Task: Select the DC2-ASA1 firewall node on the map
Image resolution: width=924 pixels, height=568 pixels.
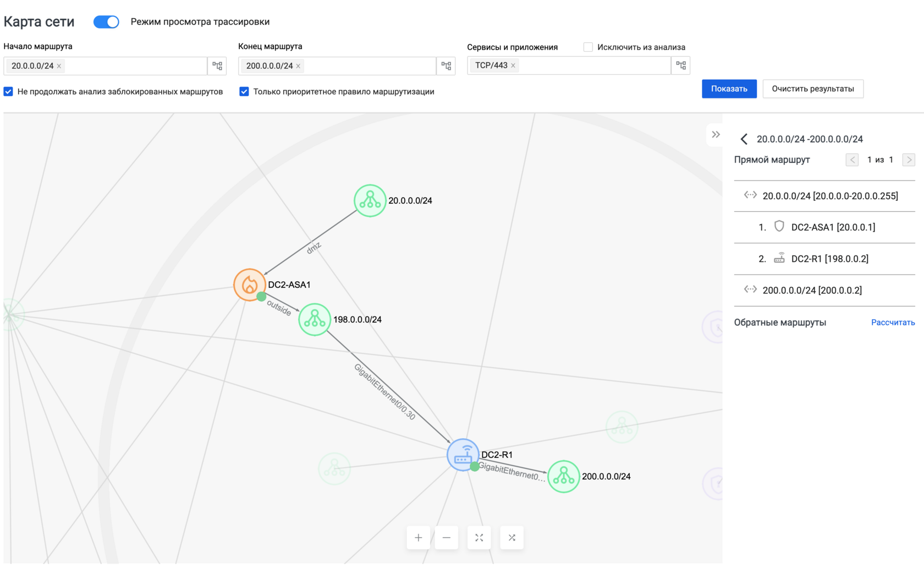Action: 250,285
